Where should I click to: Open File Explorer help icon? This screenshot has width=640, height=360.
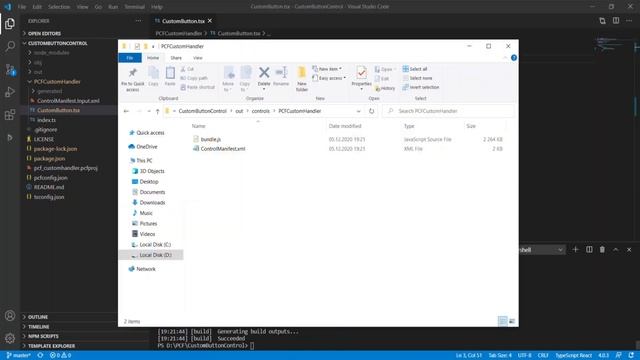[514, 58]
